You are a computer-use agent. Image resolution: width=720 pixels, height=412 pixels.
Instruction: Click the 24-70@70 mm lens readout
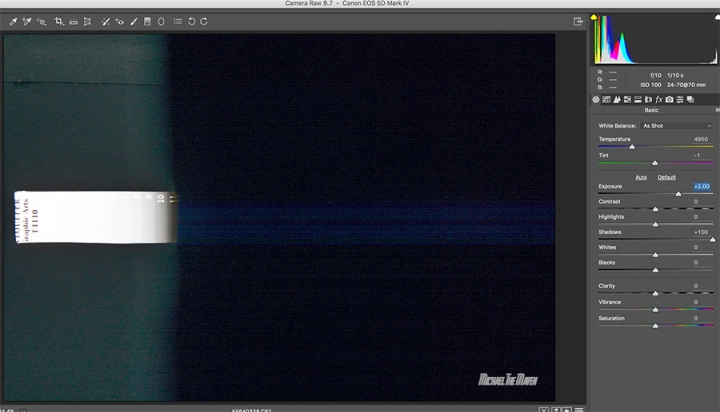click(686, 85)
